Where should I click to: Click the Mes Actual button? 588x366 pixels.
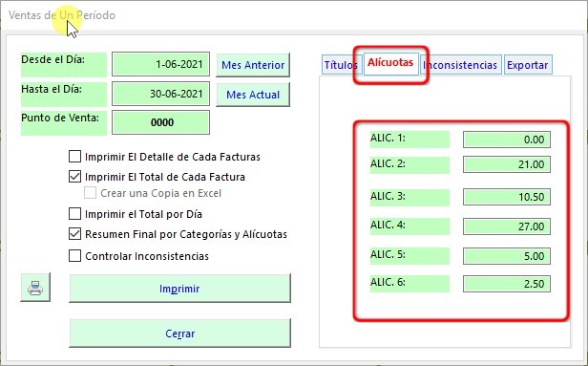(253, 95)
